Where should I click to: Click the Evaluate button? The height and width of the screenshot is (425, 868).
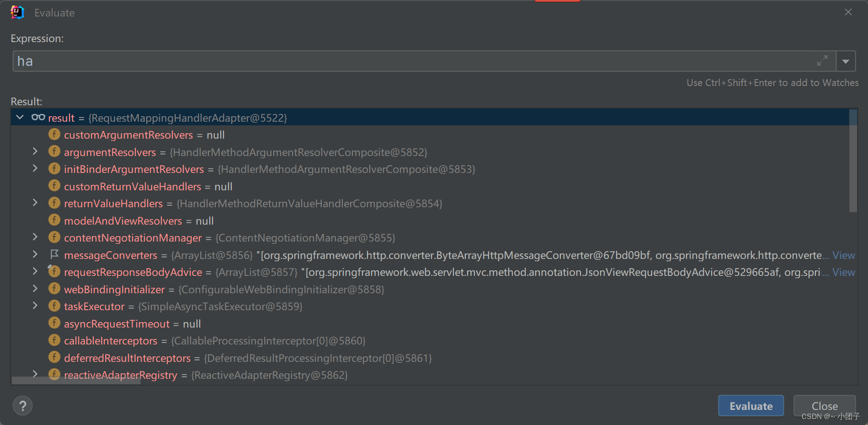pos(751,406)
